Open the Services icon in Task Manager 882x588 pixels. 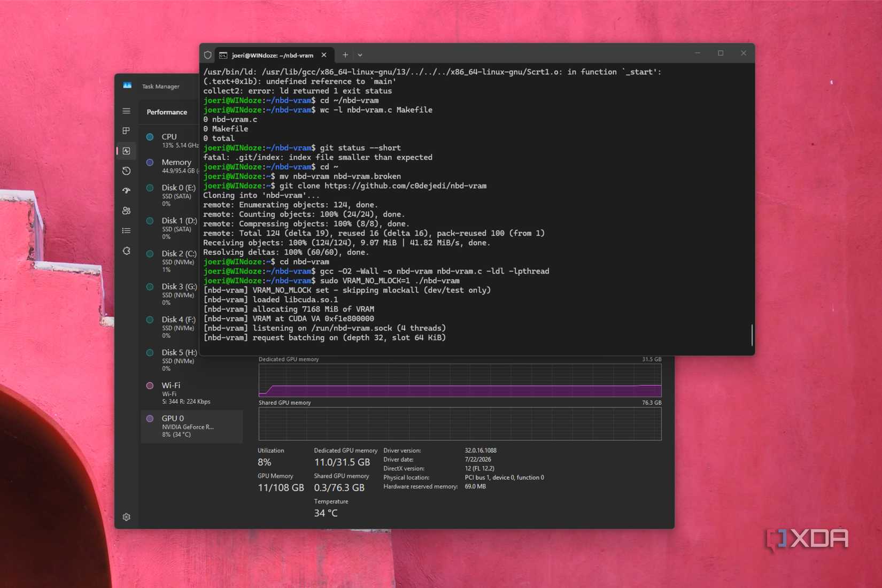coord(126,251)
